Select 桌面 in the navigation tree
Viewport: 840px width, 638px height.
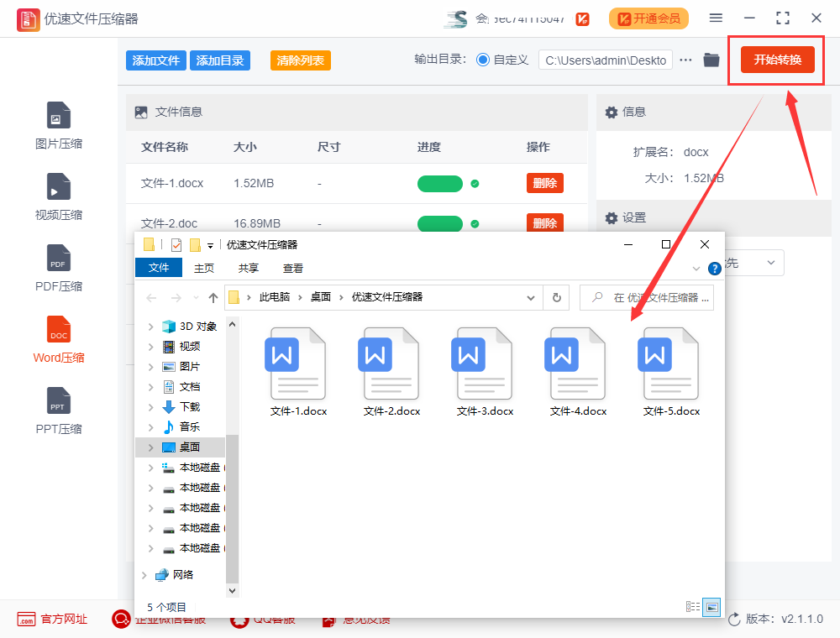click(181, 447)
